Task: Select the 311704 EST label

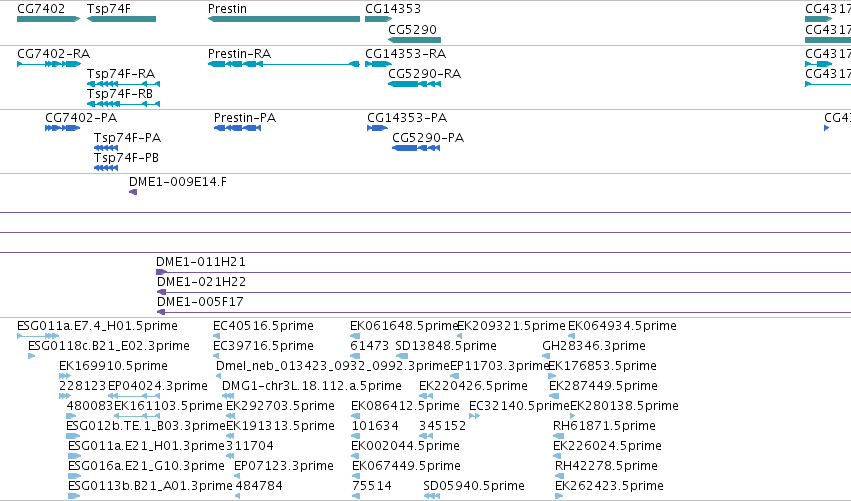Action: click(250, 446)
